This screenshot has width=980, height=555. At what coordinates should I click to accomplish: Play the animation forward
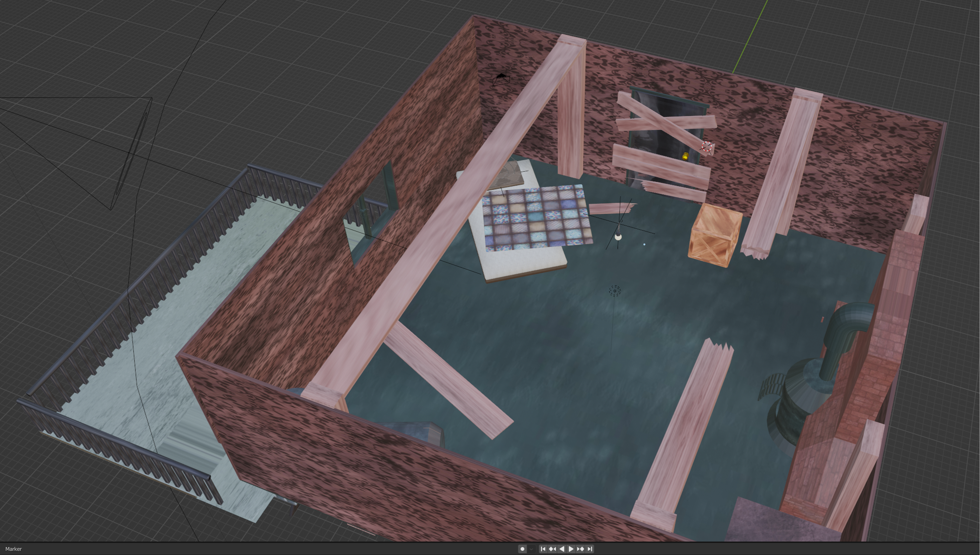(x=571, y=549)
